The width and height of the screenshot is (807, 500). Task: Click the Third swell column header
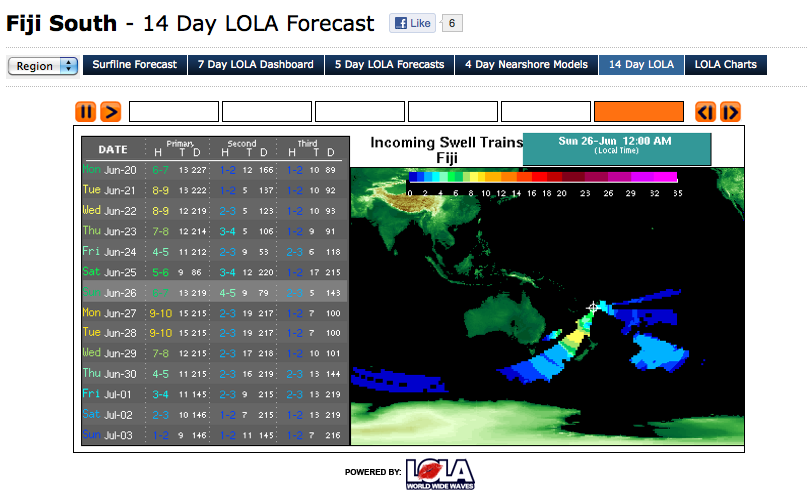307,144
